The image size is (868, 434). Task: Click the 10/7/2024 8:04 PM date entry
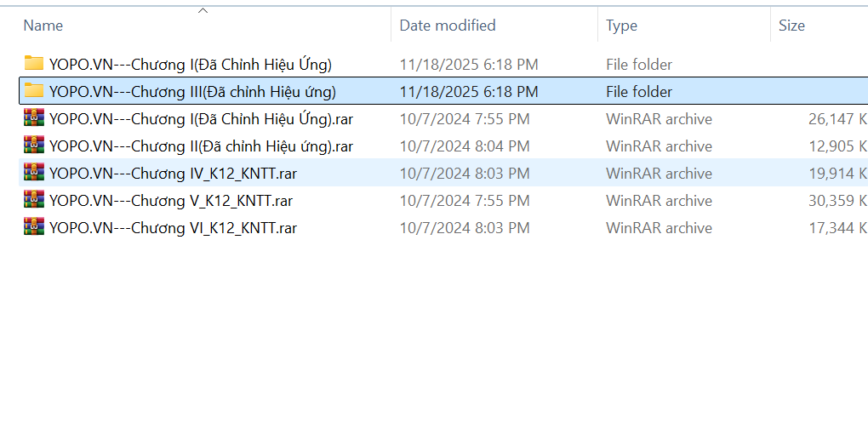click(465, 146)
